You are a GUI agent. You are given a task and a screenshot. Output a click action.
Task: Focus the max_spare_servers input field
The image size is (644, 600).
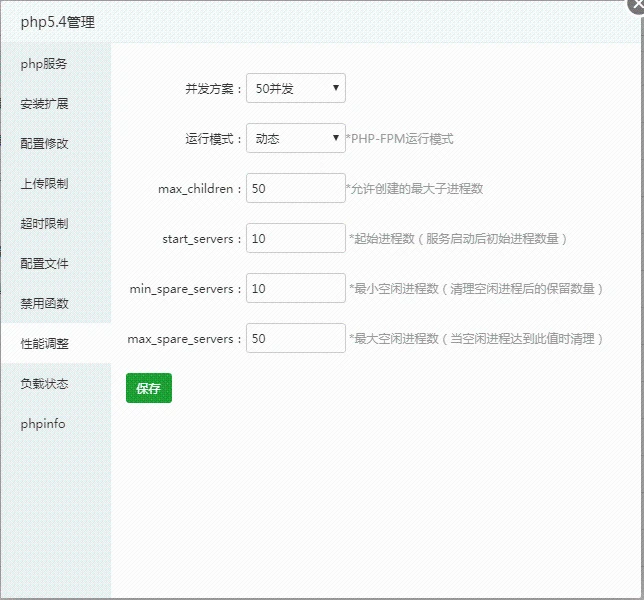[x=296, y=338]
